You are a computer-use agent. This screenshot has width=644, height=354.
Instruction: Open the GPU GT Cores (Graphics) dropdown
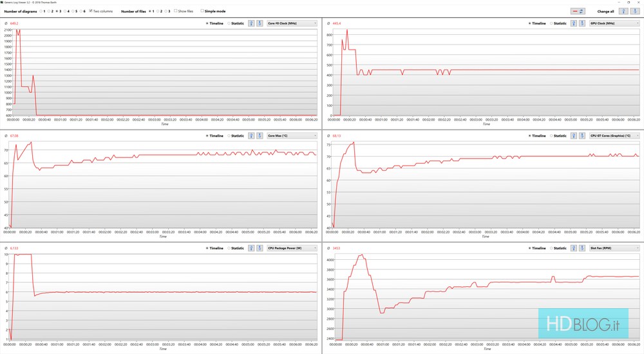[614, 135]
